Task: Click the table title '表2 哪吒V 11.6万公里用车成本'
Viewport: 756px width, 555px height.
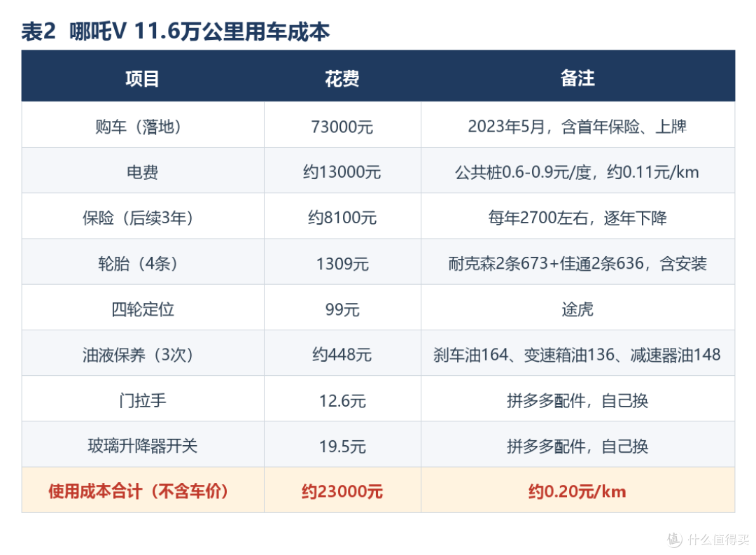Action: click(176, 31)
